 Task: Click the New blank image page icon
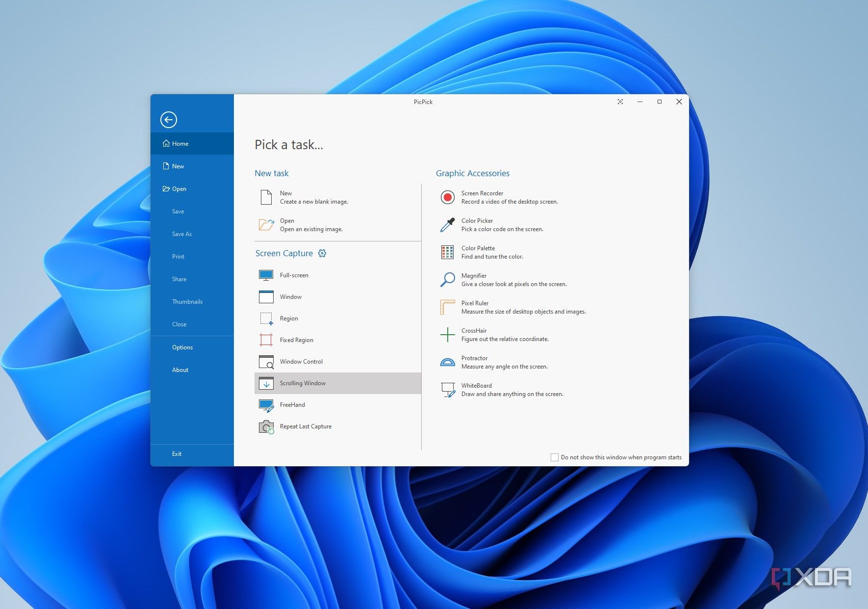tap(266, 197)
